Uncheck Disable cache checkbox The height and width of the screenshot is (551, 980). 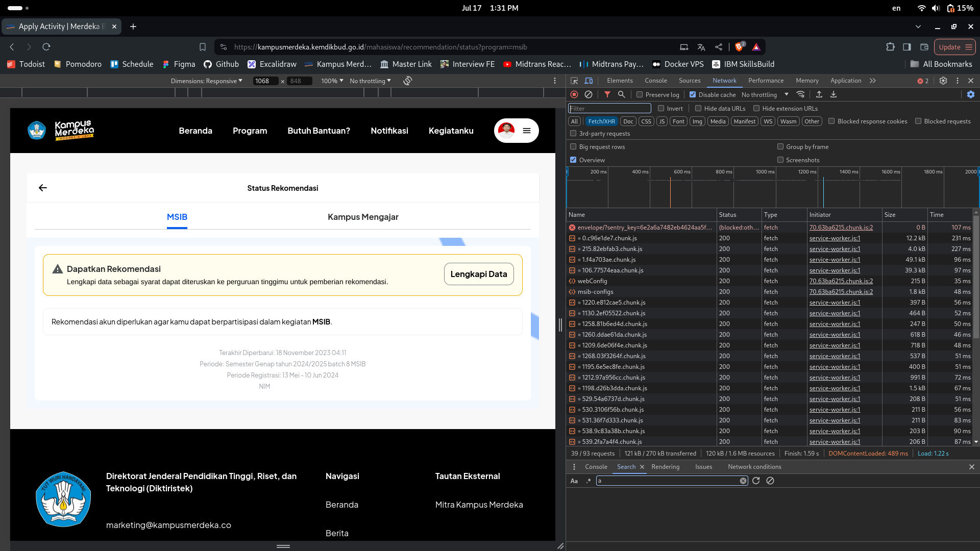693,94
